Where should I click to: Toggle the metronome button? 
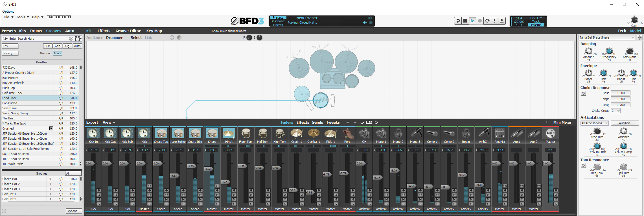coord(502,21)
